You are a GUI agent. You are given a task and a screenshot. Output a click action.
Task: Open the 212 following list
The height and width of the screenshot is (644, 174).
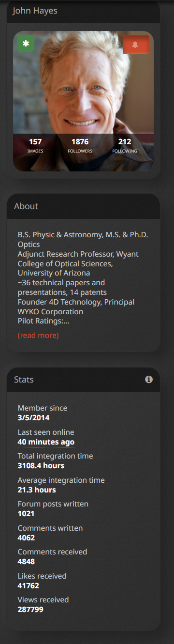coord(125,146)
